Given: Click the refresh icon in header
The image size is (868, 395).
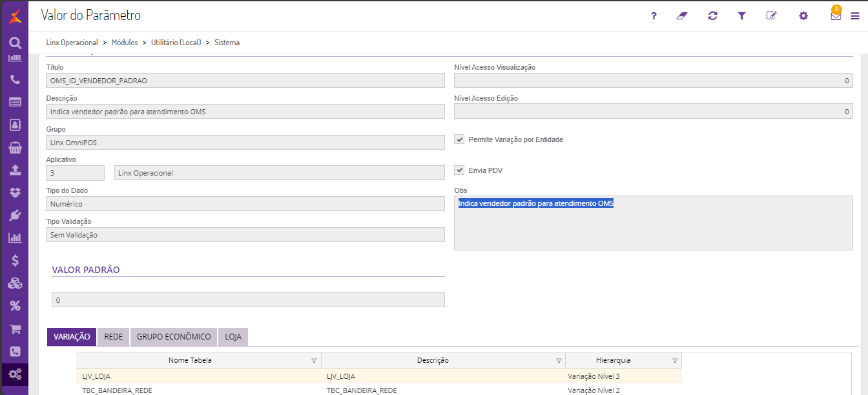Looking at the screenshot, I should pyautogui.click(x=712, y=16).
